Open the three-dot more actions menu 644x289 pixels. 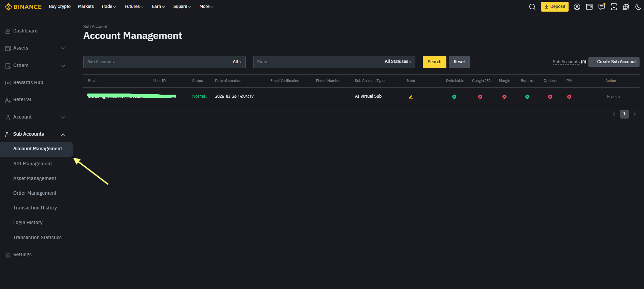[632, 96]
